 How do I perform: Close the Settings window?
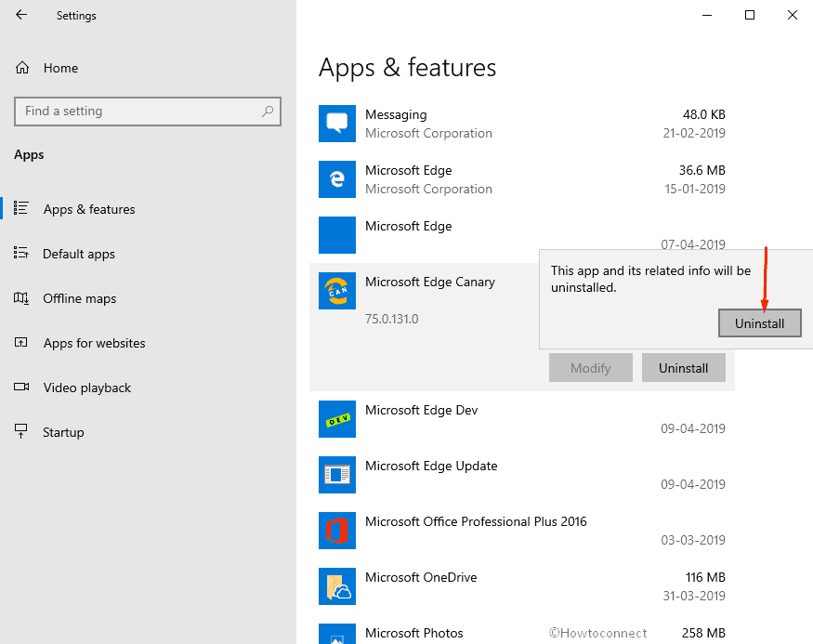(792, 15)
